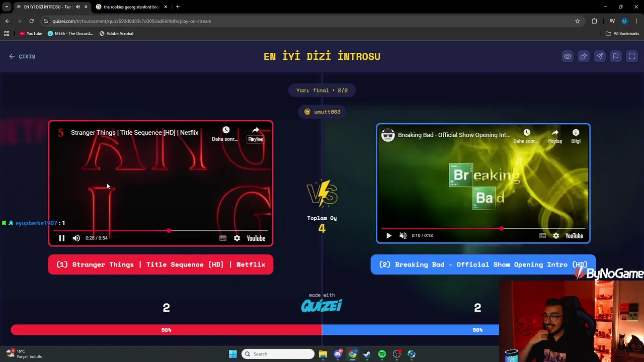Open Breaking Bad video title link
This screenshot has width=644, height=362.
point(454,135)
